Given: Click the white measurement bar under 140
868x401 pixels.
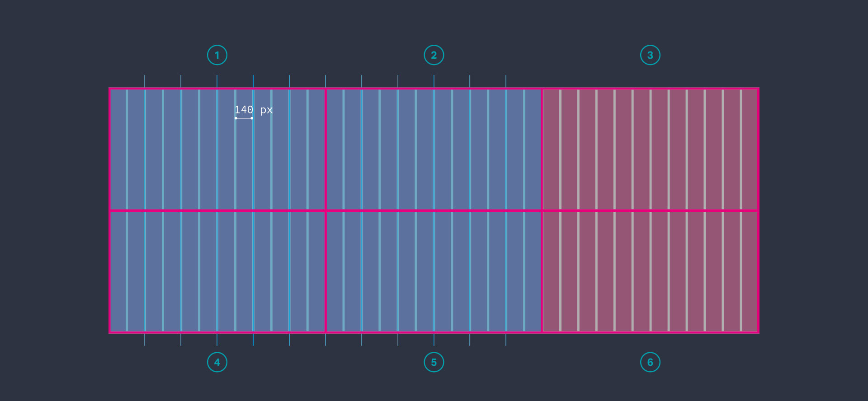Looking at the screenshot, I should tap(244, 118).
